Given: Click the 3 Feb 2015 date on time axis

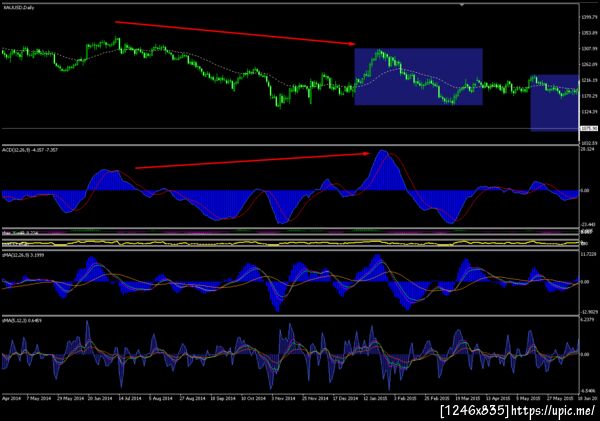Looking at the screenshot, I should pos(405,398).
